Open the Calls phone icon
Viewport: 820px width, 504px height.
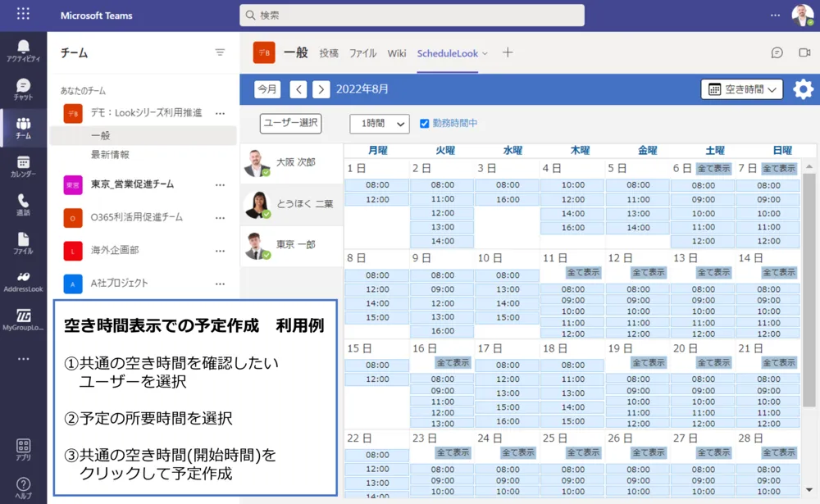[x=23, y=204]
